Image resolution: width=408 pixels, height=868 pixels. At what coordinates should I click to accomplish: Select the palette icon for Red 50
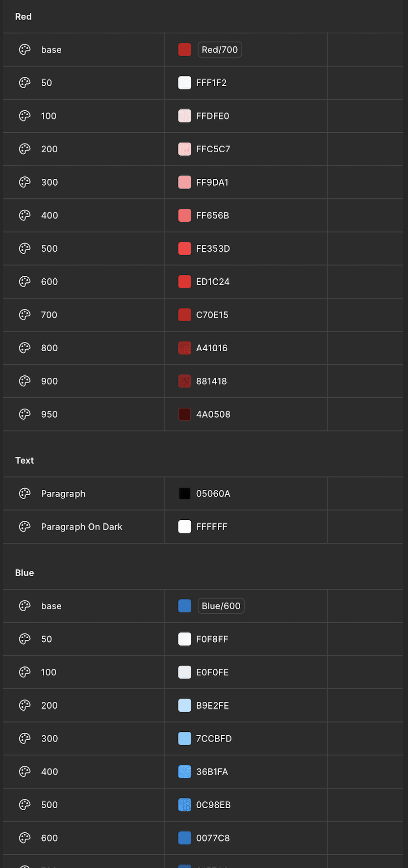tap(25, 83)
